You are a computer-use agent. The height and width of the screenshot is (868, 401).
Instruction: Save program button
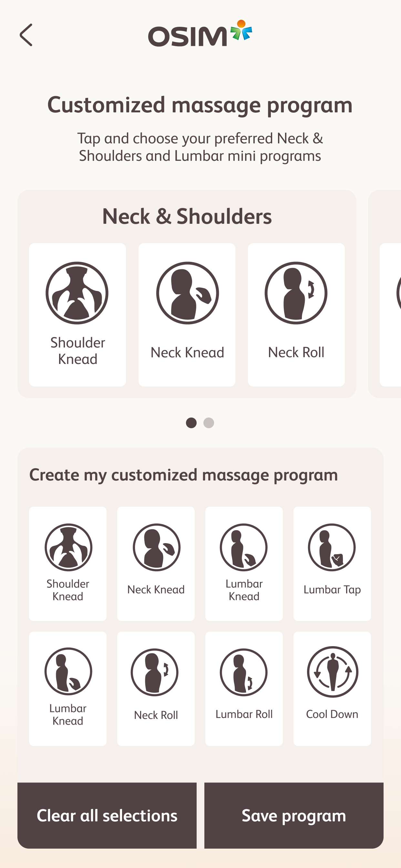[x=294, y=815]
